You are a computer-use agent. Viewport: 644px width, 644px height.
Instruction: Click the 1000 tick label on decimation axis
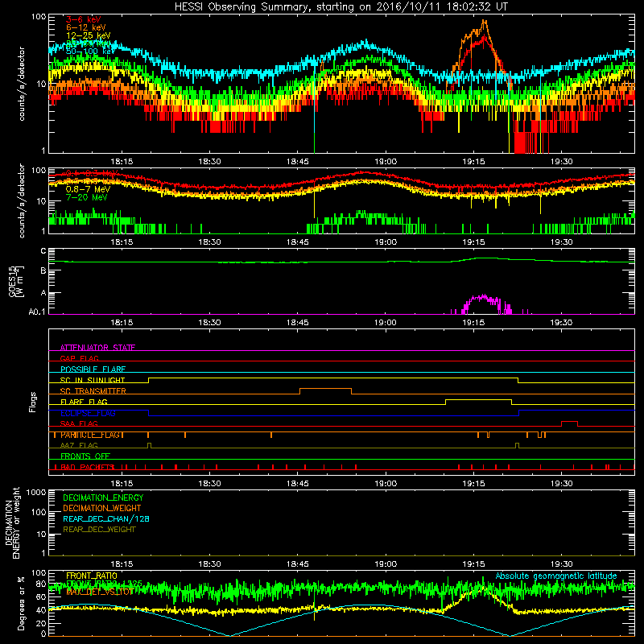click(x=36, y=492)
